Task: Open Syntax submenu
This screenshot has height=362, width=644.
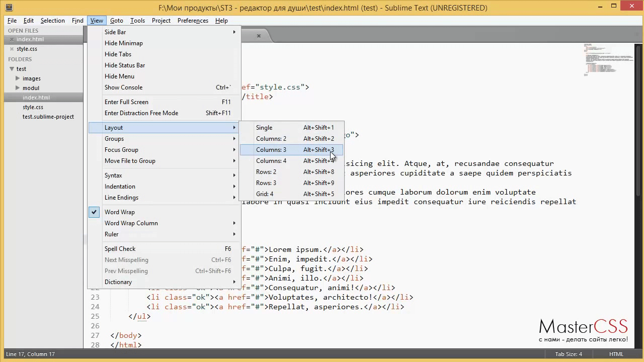Action: (165, 175)
